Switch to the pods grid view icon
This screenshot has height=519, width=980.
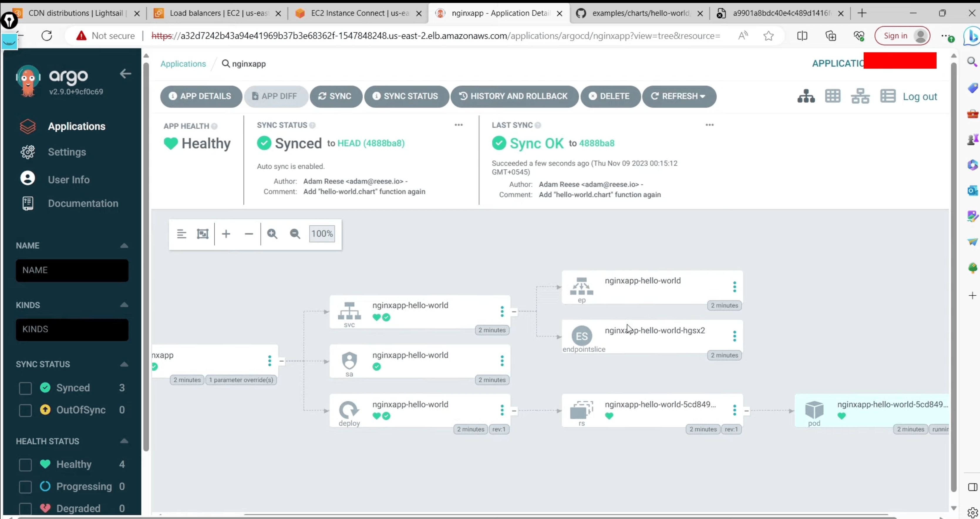(832, 96)
